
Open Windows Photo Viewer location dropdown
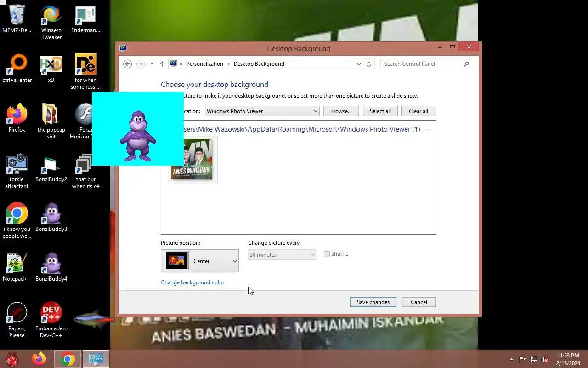point(262,111)
